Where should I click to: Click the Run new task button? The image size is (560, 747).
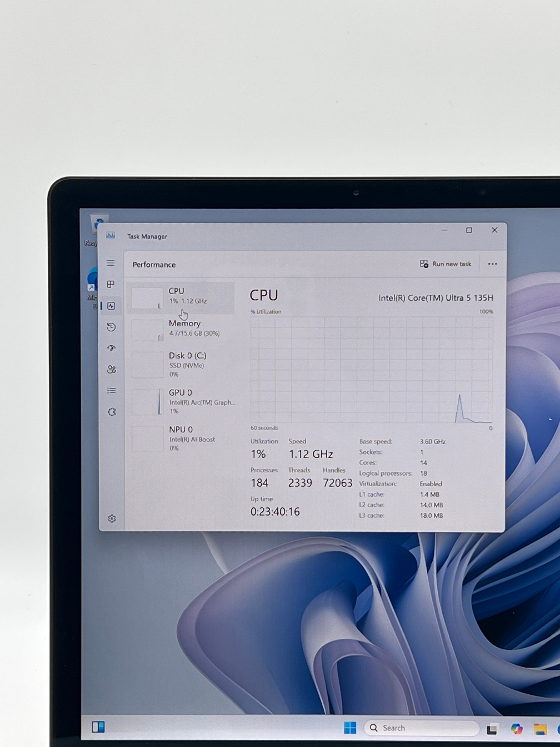pyautogui.click(x=446, y=264)
